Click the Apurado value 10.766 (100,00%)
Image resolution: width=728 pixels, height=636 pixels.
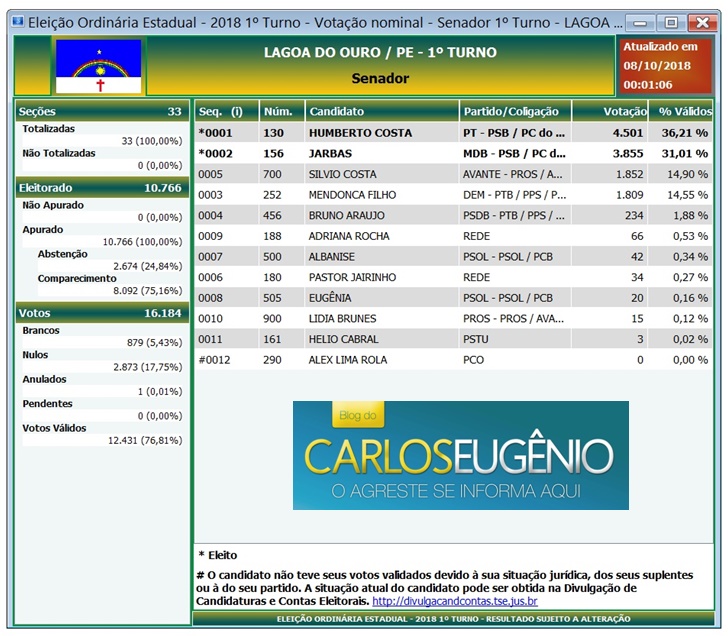point(143,241)
